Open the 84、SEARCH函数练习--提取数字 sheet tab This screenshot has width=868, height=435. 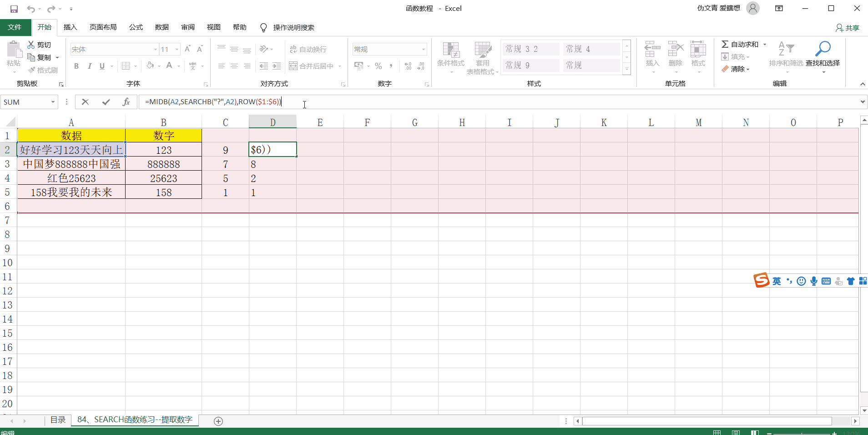point(135,420)
